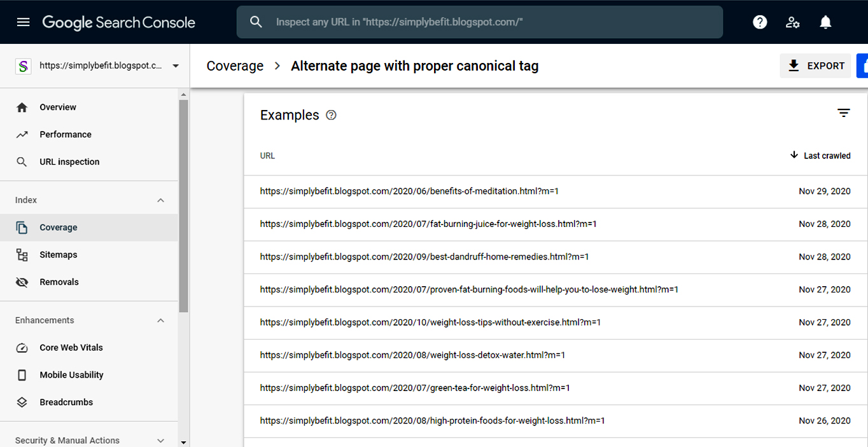Open Overview in sidebar
Screen dimensions: 868x447
point(89,107)
